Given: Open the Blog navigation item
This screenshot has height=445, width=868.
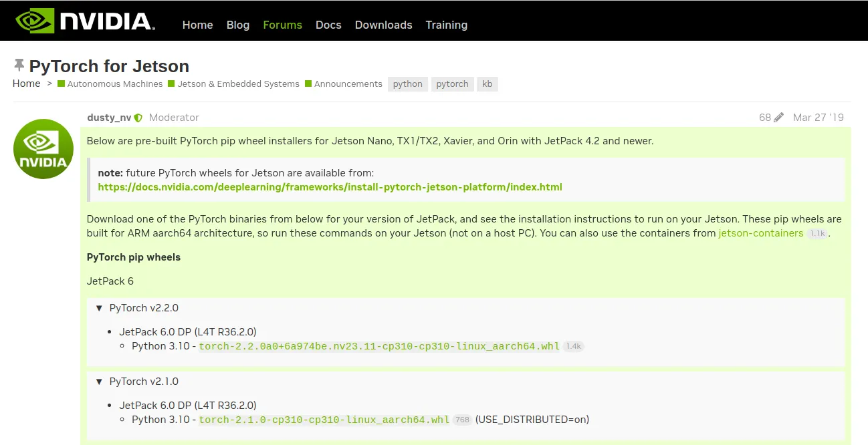Looking at the screenshot, I should point(238,25).
